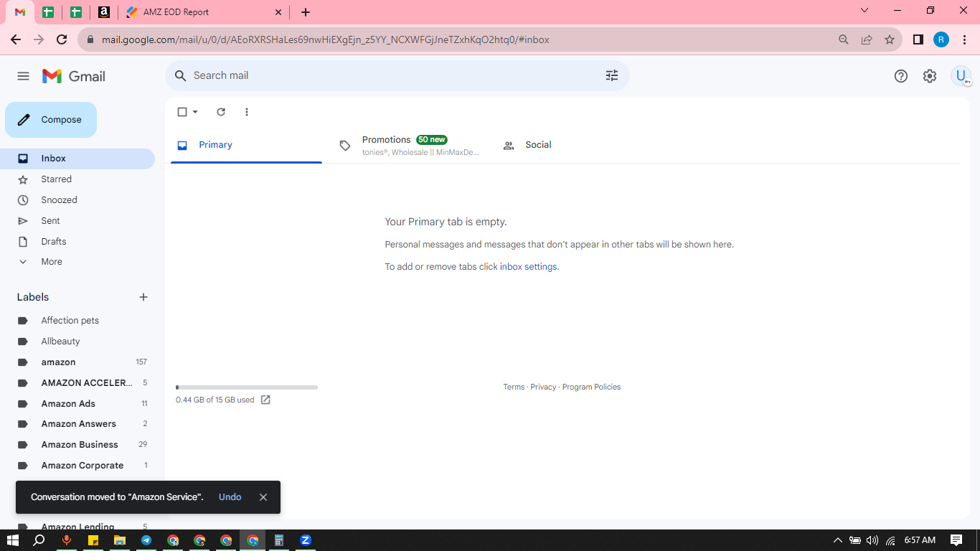
Task: Follow the 'inbox settings' link
Action: point(528,267)
